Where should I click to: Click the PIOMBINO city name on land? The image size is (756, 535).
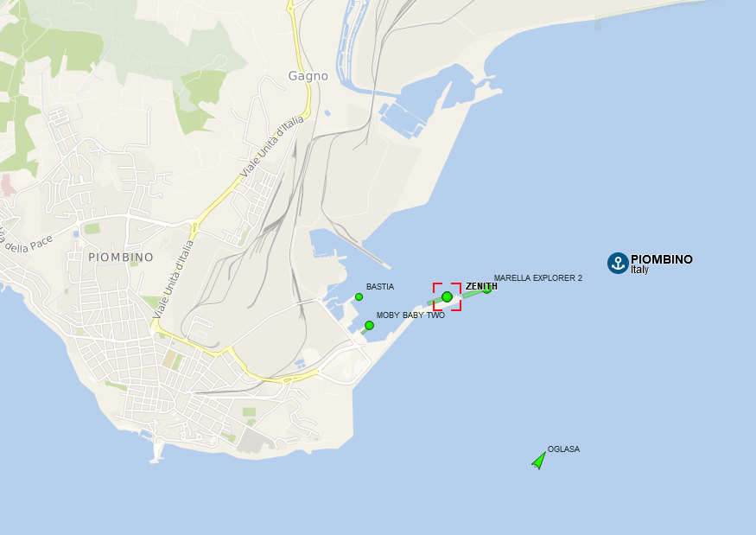click(x=121, y=257)
